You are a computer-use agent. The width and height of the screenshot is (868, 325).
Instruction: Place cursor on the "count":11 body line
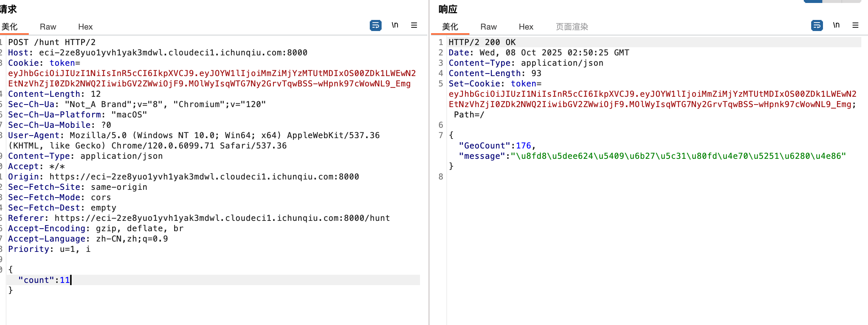tap(44, 280)
